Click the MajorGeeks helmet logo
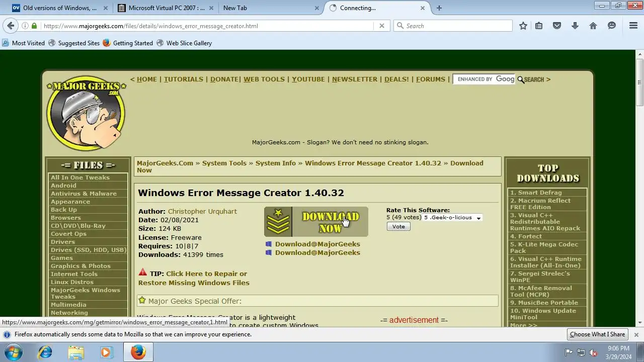This screenshot has height=362, width=644. 86,114
